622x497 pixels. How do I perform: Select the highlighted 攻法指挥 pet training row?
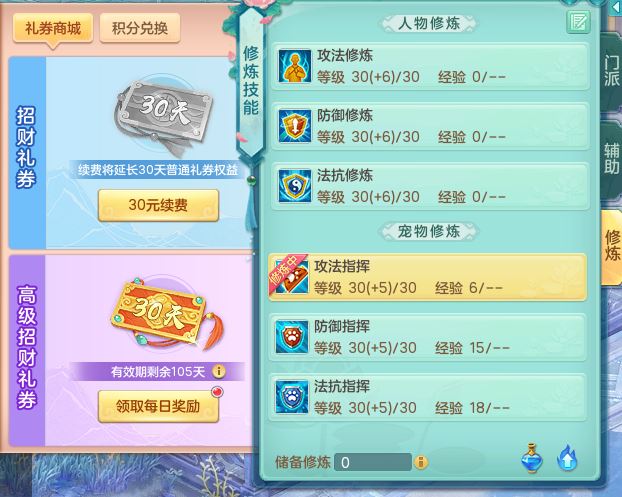[x=427, y=277]
